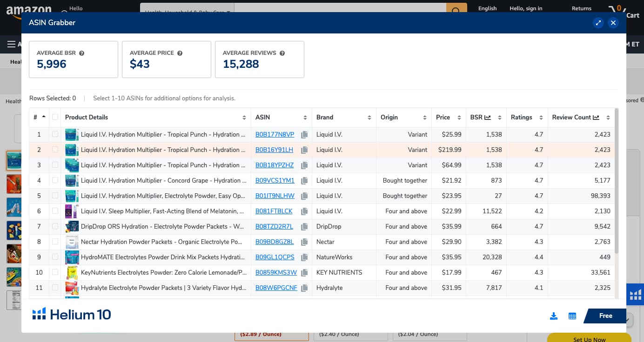Image resolution: width=644 pixels, height=342 pixels.
Task: Click the Helium 10 logo
Action: pos(72,315)
